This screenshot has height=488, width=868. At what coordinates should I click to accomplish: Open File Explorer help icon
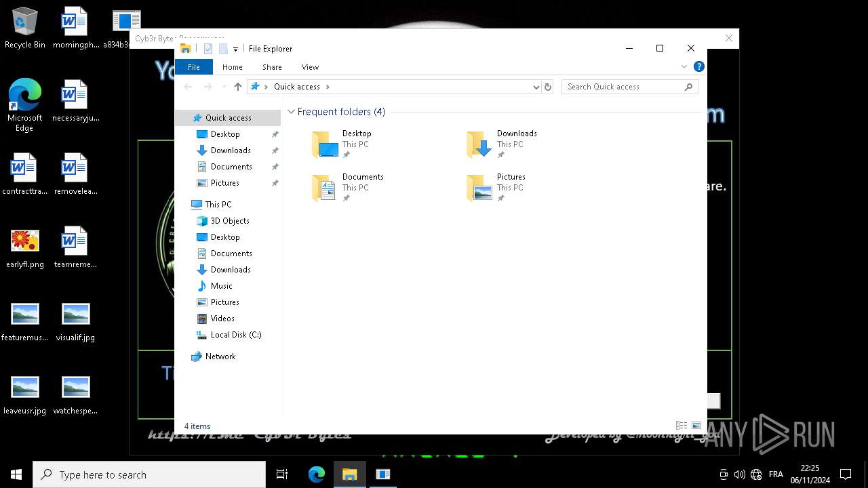(699, 66)
